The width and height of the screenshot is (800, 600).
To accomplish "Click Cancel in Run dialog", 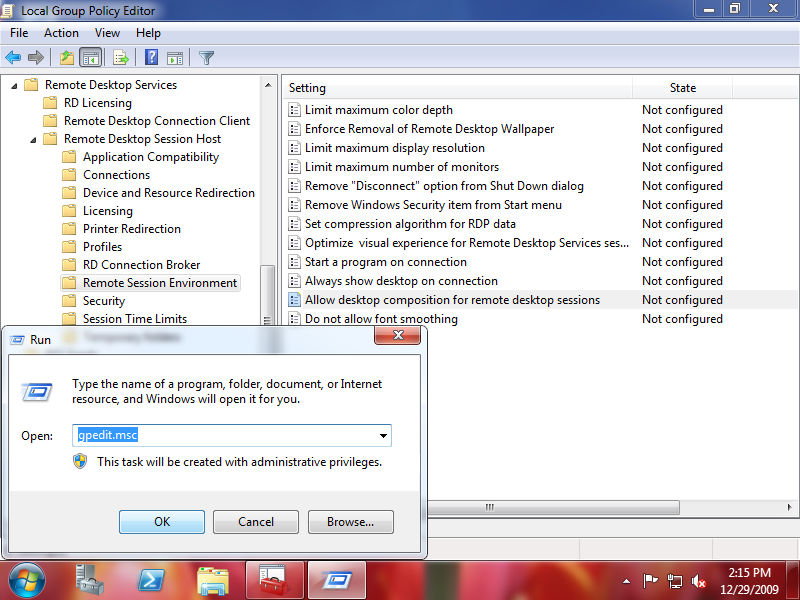I will (x=256, y=522).
